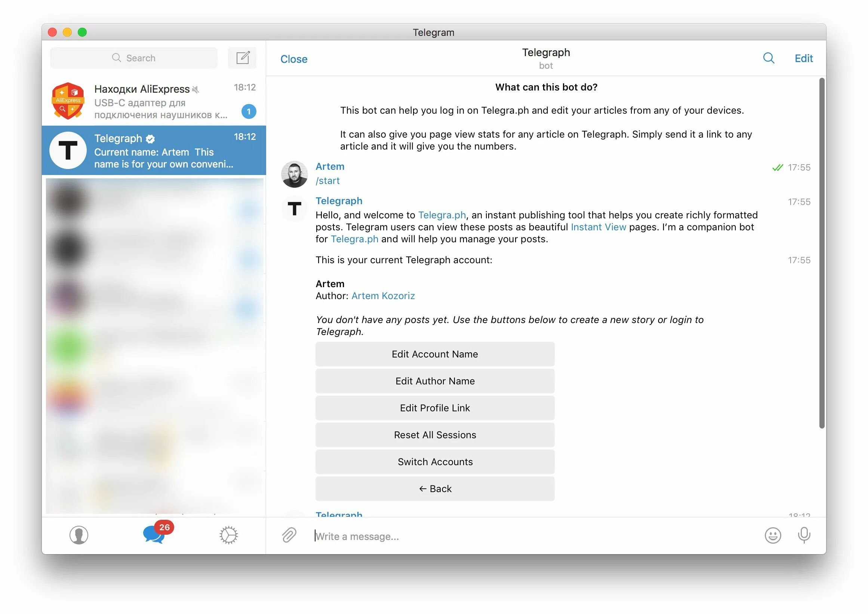Click the paperclip attach file icon

(x=289, y=535)
